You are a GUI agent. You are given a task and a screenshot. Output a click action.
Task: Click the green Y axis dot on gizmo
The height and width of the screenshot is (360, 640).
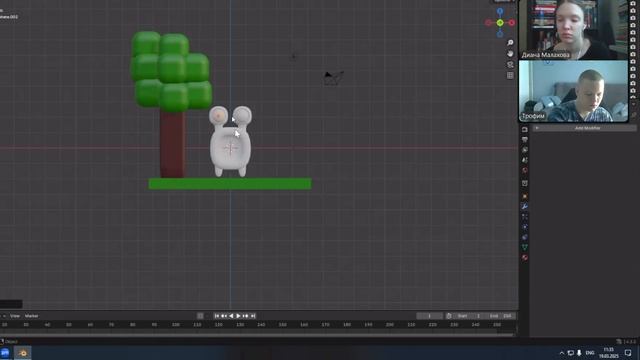click(500, 23)
